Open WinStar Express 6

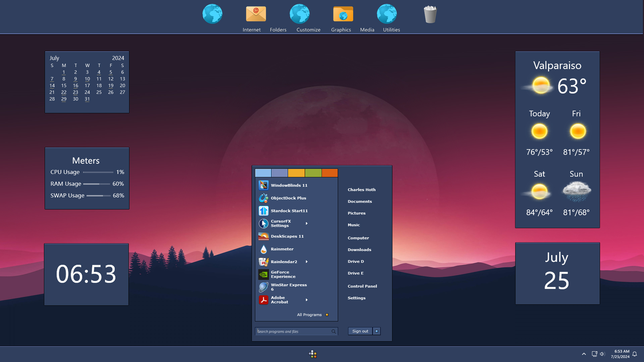[288, 287]
